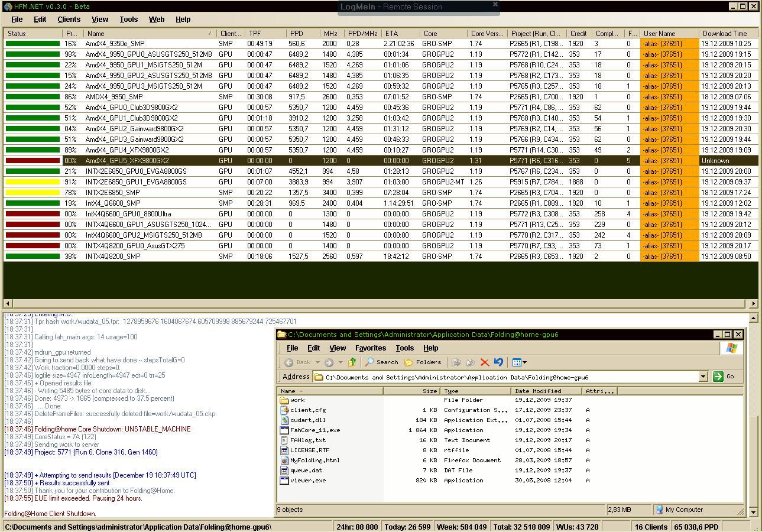
Task: Select the queue.dat file icon
Action: point(284,471)
